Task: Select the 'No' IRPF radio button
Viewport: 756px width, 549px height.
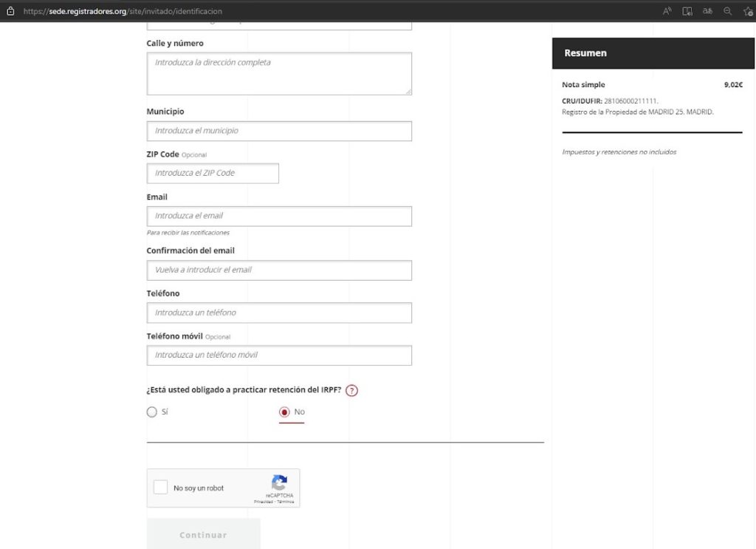Action: [x=284, y=412]
